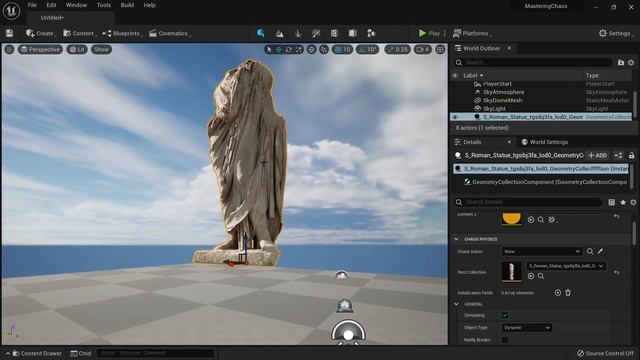Delete all Initialization Fields array elements

(x=568, y=293)
